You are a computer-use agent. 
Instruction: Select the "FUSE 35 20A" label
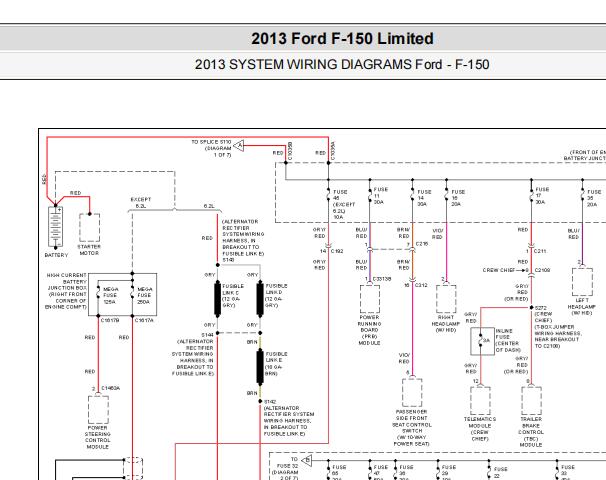594,198
